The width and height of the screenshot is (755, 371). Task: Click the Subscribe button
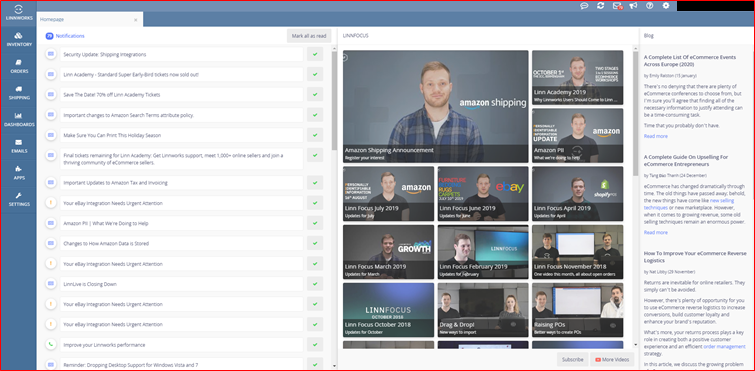point(573,359)
